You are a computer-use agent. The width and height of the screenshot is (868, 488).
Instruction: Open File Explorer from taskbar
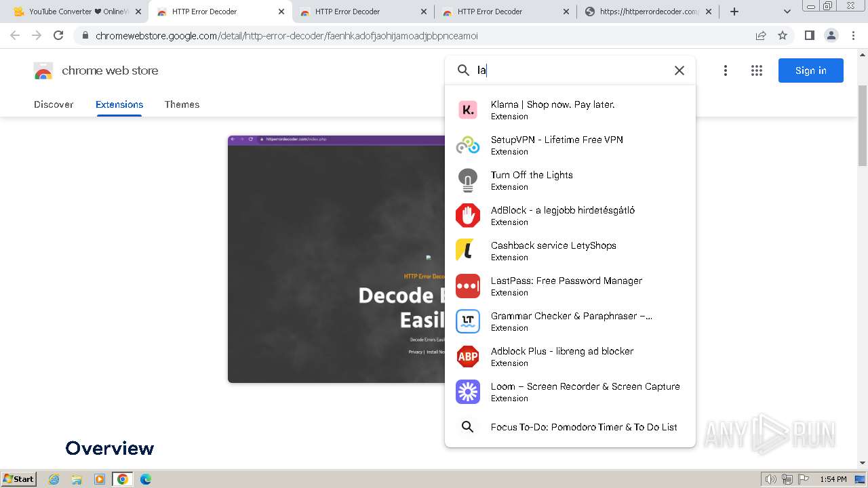point(77,479)
